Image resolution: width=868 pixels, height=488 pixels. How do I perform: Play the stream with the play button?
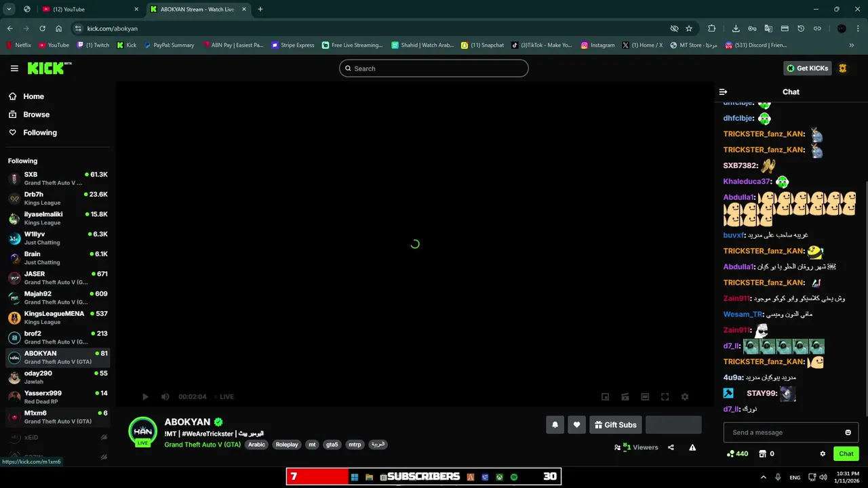(144, 396)
